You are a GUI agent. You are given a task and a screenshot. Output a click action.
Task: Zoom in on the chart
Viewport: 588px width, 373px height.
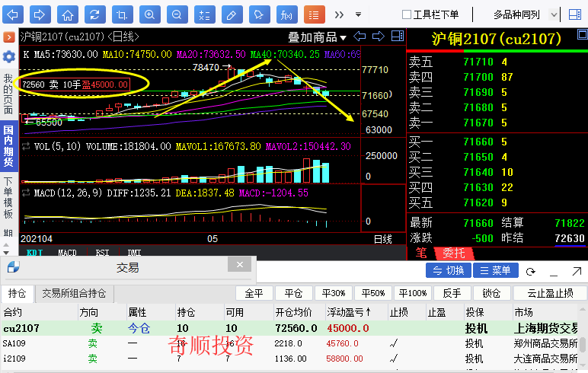149,14
